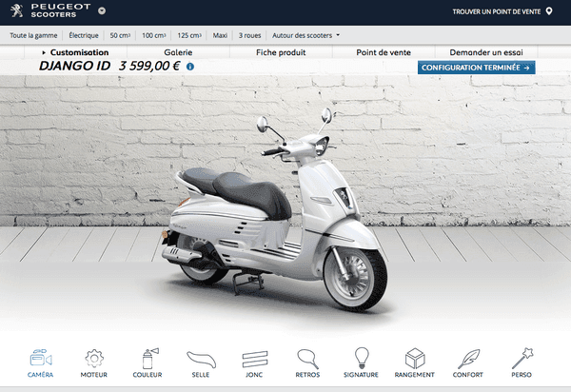This screenshot has height=392, width=571.
Task: Open the Jonc trim option
Action: [x=254, y=363]
